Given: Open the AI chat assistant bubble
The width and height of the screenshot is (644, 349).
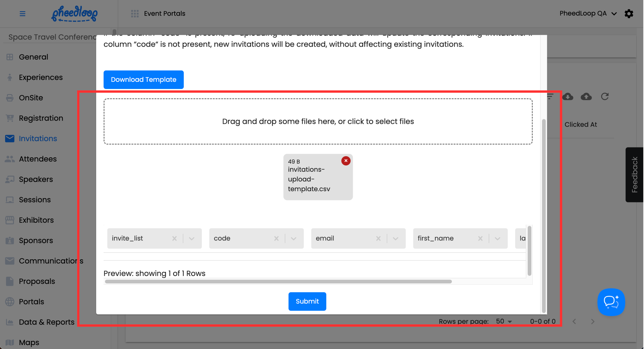Looking at the screenshot, I should click(611, 302).
